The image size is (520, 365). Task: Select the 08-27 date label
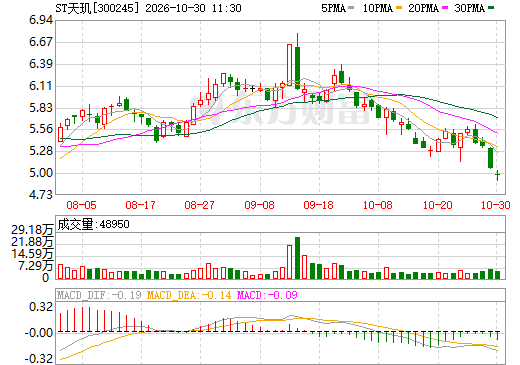pos(199,205)
